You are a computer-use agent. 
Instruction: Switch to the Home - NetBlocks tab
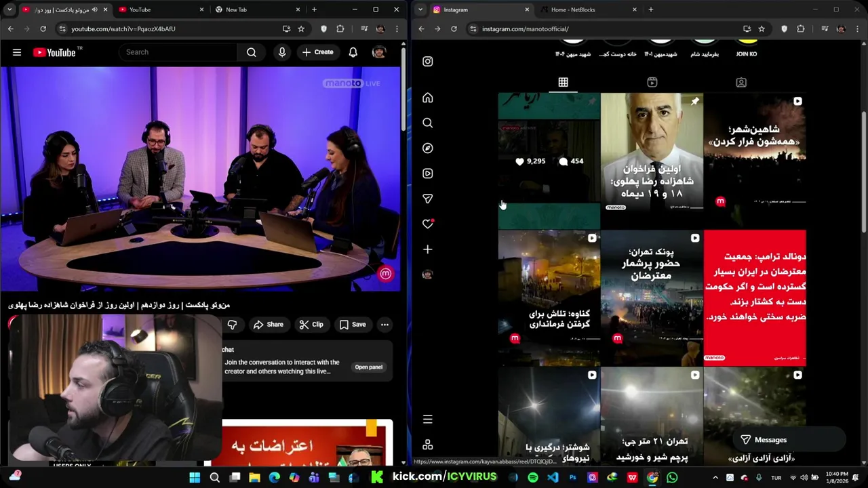point(588,9)
